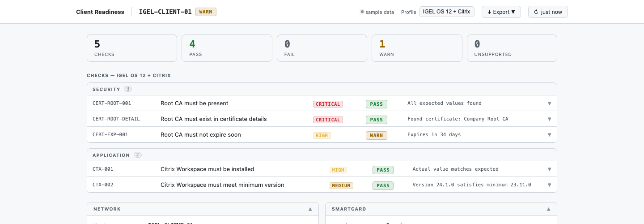This screenshot has height=224, width=644.
Task: Click the WARN badge beside IGEL-CLIENT-01
Action: point(206,12)
